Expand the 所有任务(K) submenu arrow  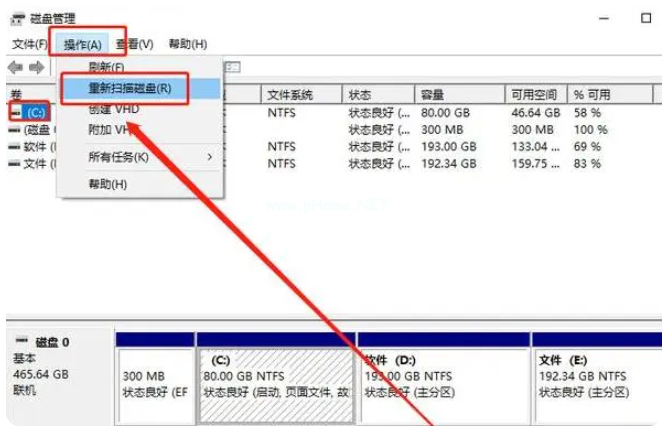(x=210, y=157)
